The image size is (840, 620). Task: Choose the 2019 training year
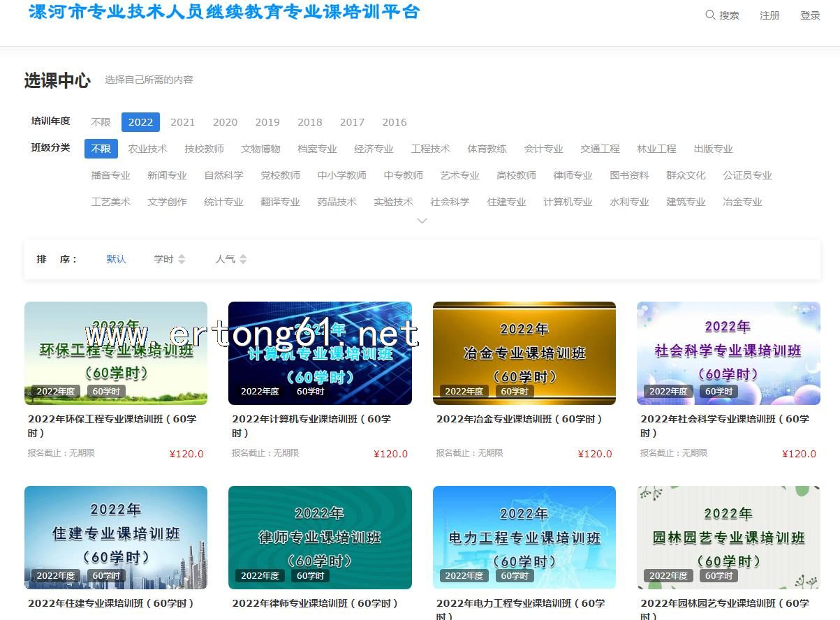click(267, 122)
